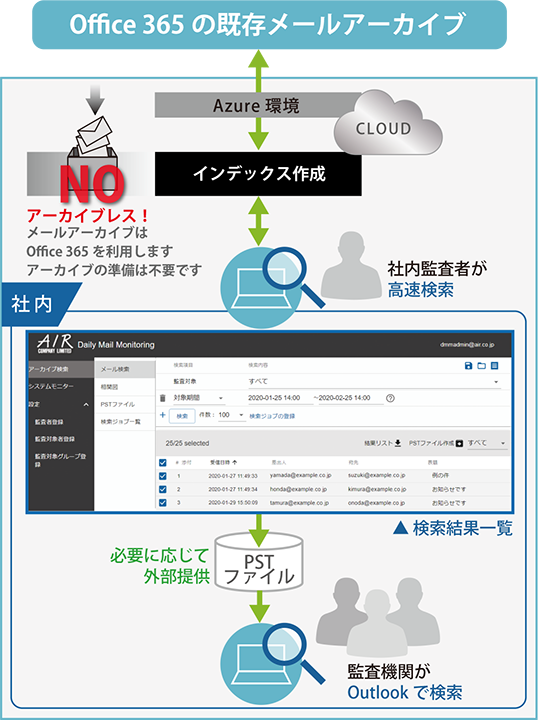Click the date 2020-01-27 11:49:34

[x=233, y=489]
